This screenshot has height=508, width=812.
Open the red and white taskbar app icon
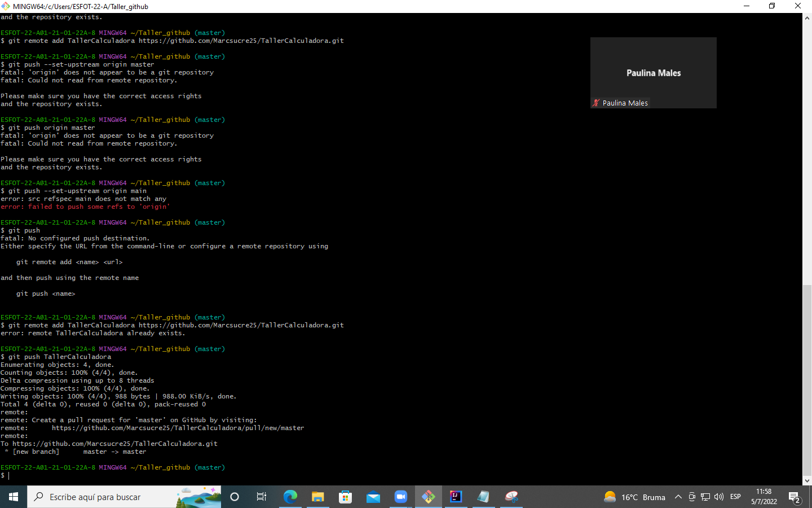(511, 497)
